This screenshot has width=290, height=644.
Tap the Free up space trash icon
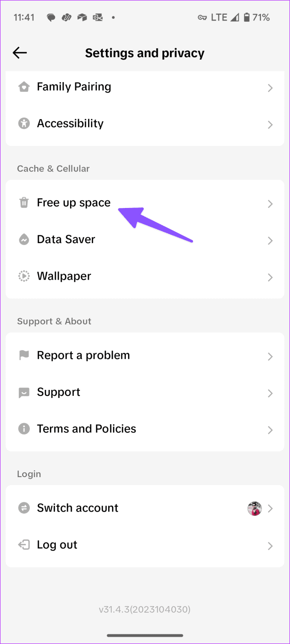click(x=24, y=203)
